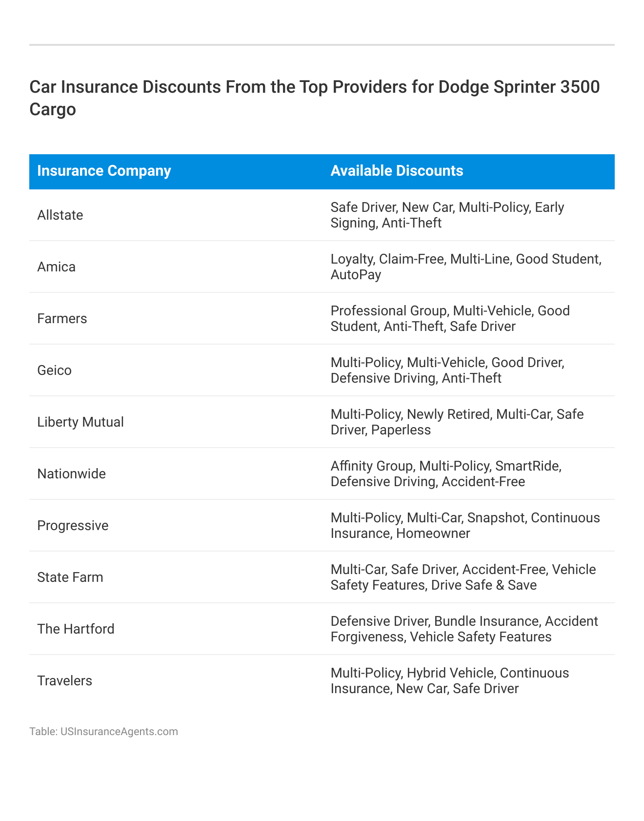The image size is (644, 821).
Task: Select Travelers' Hybrid Vehicle discounts cell
Action: [449, 681]
